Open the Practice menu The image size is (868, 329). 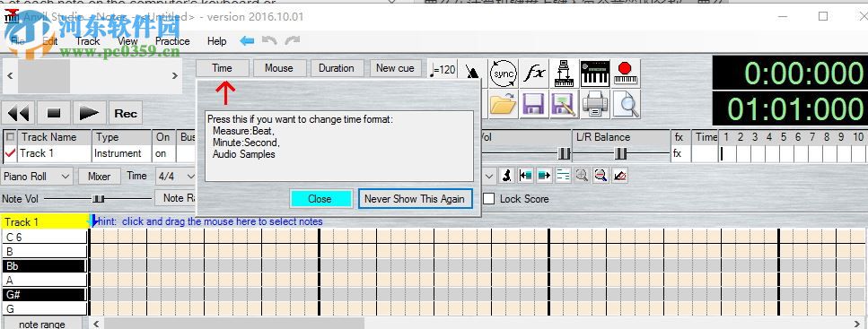coord(172,41)
